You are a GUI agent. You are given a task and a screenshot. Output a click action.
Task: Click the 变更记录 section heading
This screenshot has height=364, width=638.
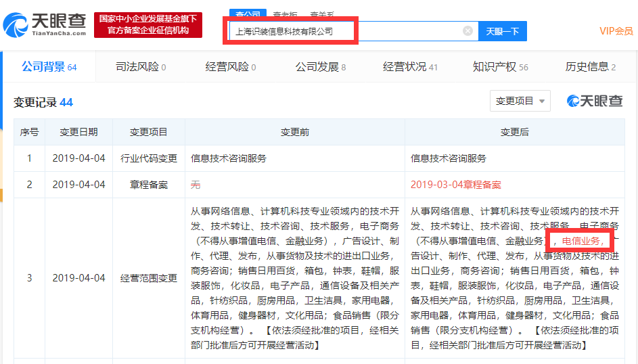(43, 102)
